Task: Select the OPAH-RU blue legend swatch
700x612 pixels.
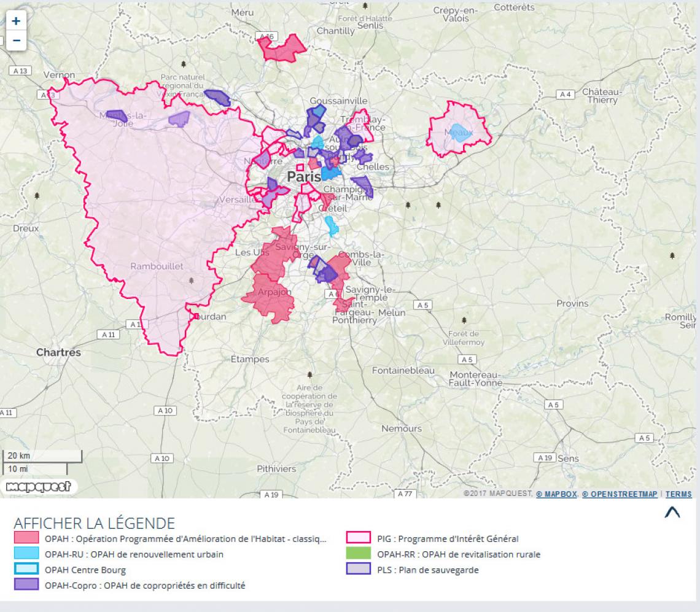Action: point(26,554)
